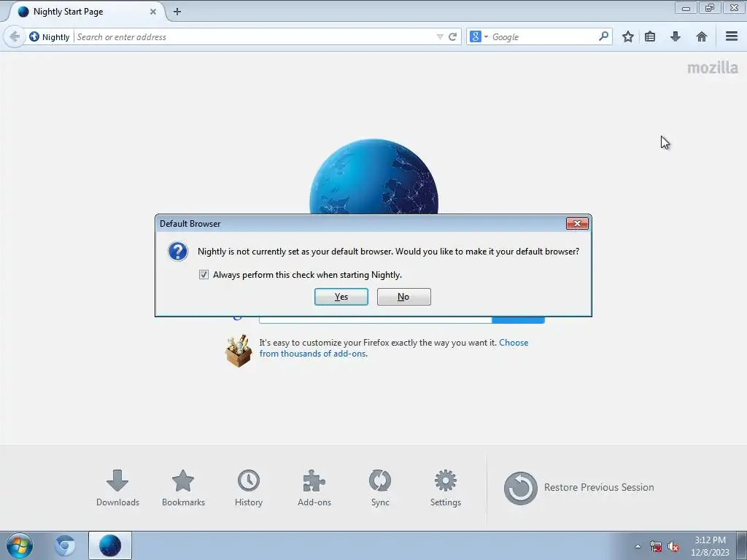Open the Google search engine selector dropdown
747x560 pixels.
click(479, 36)
